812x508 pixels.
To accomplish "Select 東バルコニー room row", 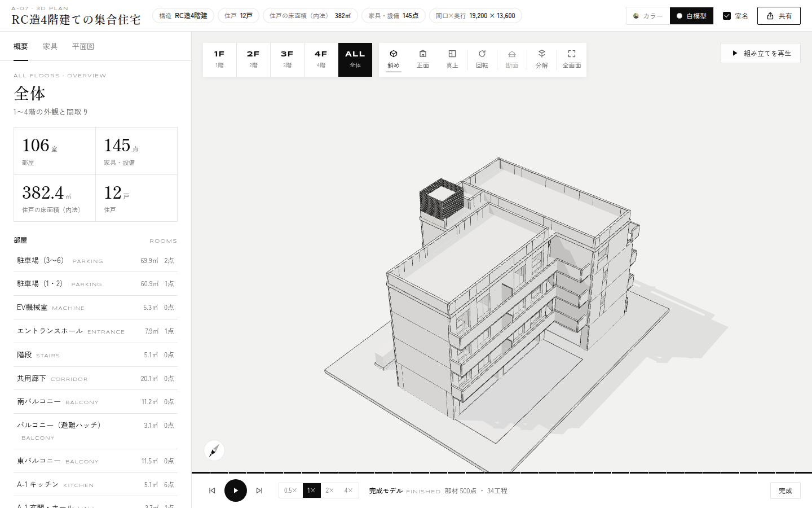I will [95, 461].
